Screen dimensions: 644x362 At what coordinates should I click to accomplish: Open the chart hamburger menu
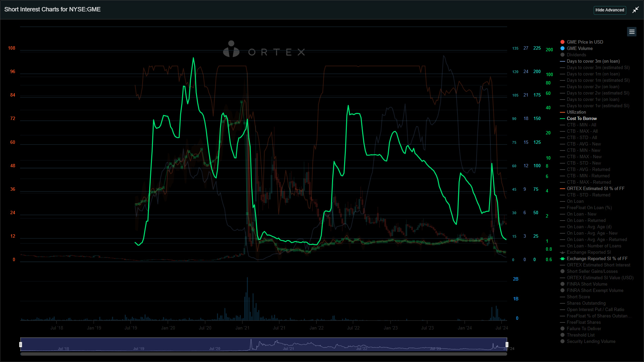[x=632, y=32]
